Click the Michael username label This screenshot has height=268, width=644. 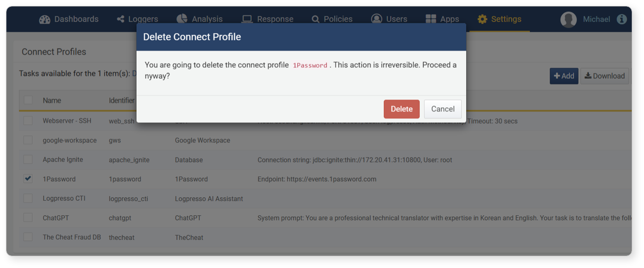click(596, 19)
